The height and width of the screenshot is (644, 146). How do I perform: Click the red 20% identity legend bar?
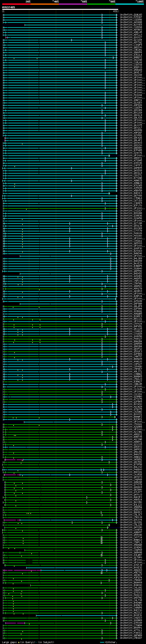click(16, 4)
